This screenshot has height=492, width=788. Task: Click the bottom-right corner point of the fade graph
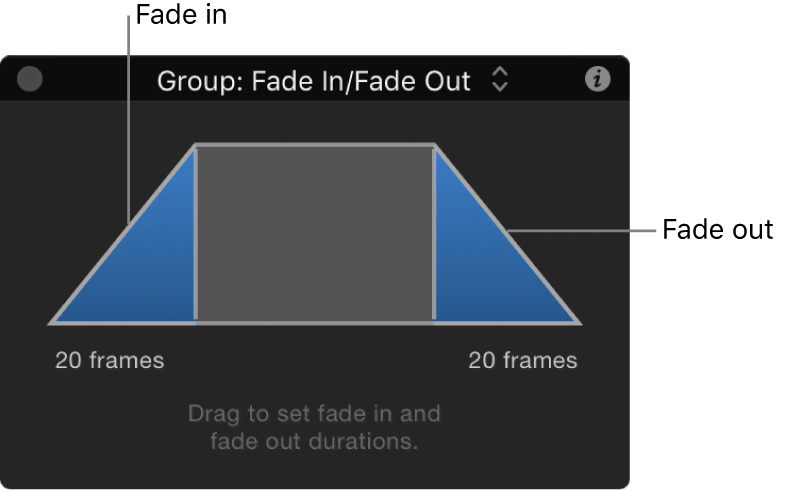tap(579, 323)
